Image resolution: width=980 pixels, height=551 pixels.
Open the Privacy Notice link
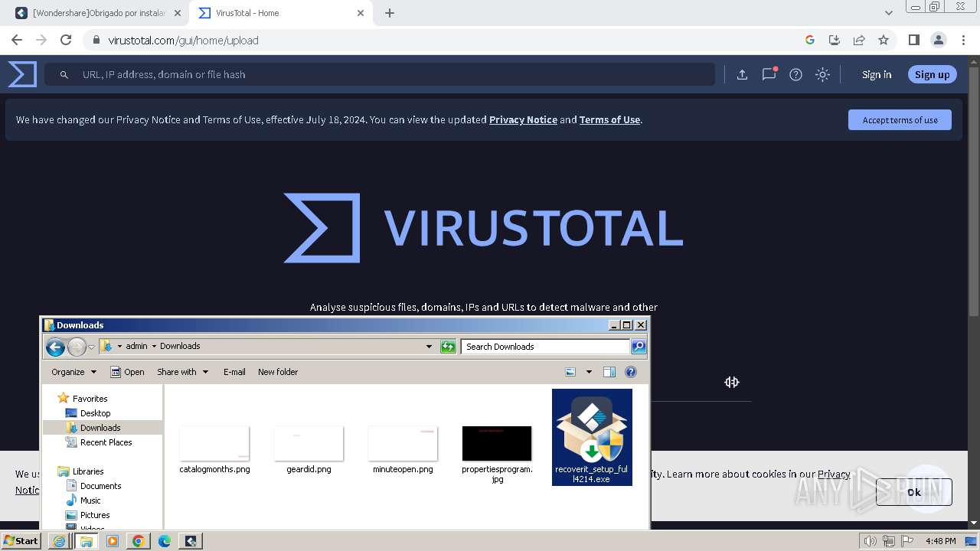(x=523, y=119)
